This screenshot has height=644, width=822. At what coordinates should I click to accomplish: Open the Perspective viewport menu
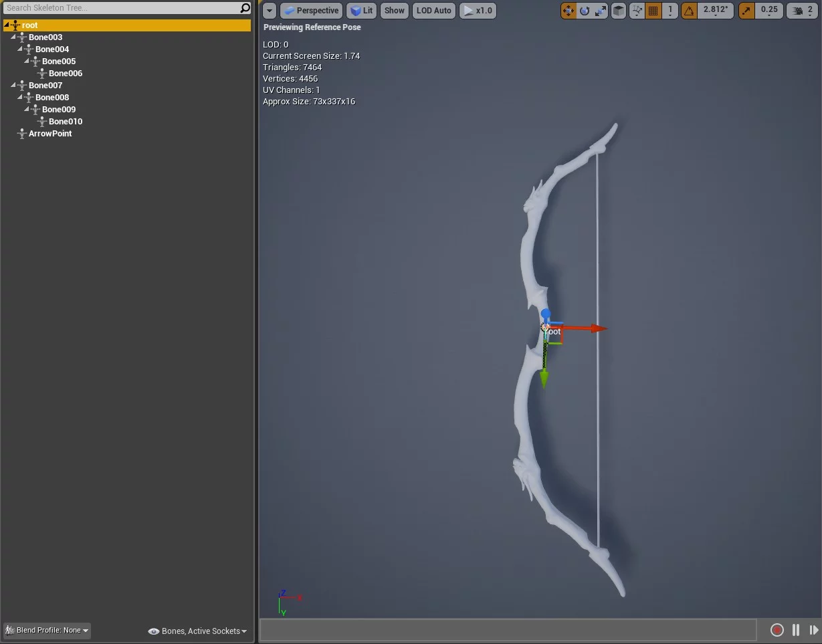[x=311, y=11]
